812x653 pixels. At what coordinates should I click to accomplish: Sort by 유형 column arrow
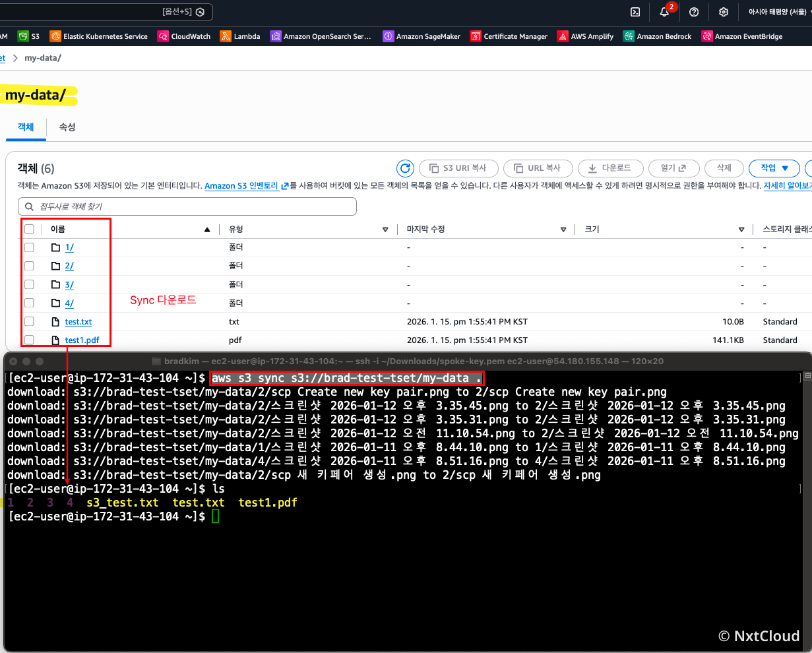click(x=385, y=230)
